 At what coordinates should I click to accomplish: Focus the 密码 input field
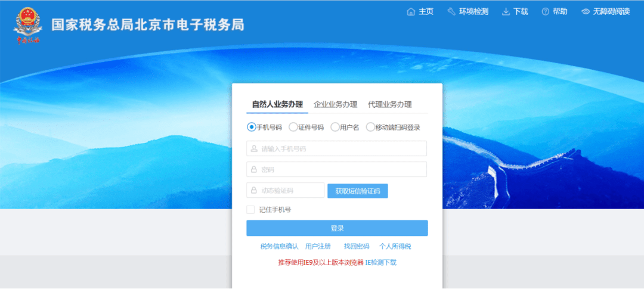336,169
